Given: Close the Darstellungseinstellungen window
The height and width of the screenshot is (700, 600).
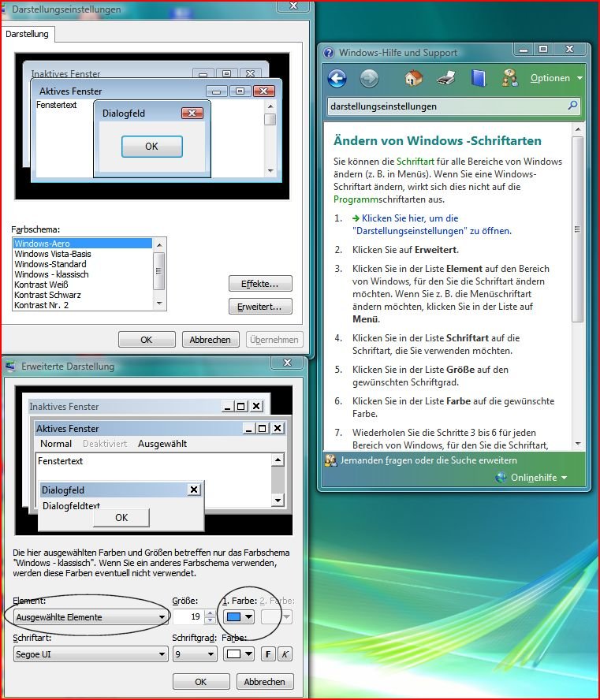Looking at the screenshot, I should click(x=293, y=6).
